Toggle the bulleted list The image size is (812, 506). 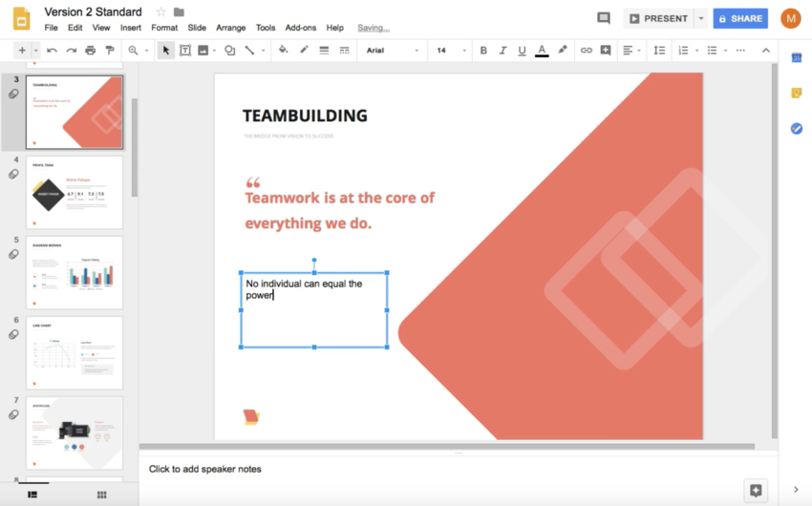click(x=713, y=51)
